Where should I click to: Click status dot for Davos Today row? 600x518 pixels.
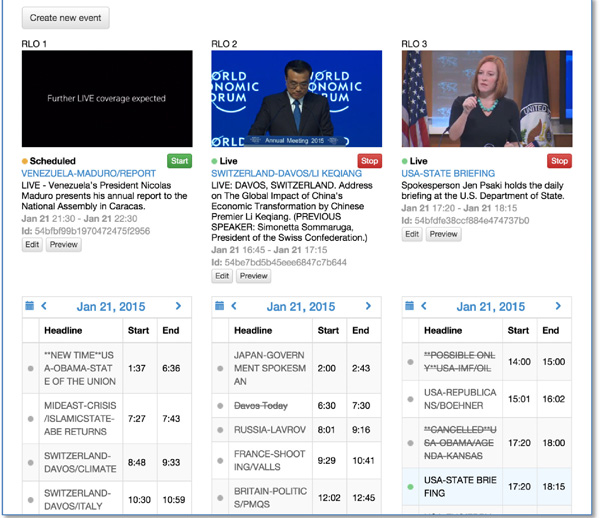(x=220, y=406)
